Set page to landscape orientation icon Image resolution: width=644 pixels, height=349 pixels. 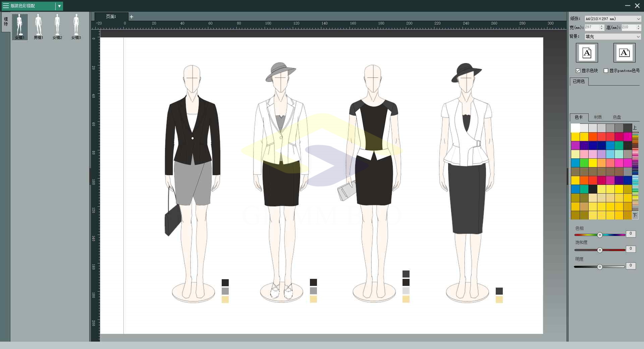(x=624, y=53)
